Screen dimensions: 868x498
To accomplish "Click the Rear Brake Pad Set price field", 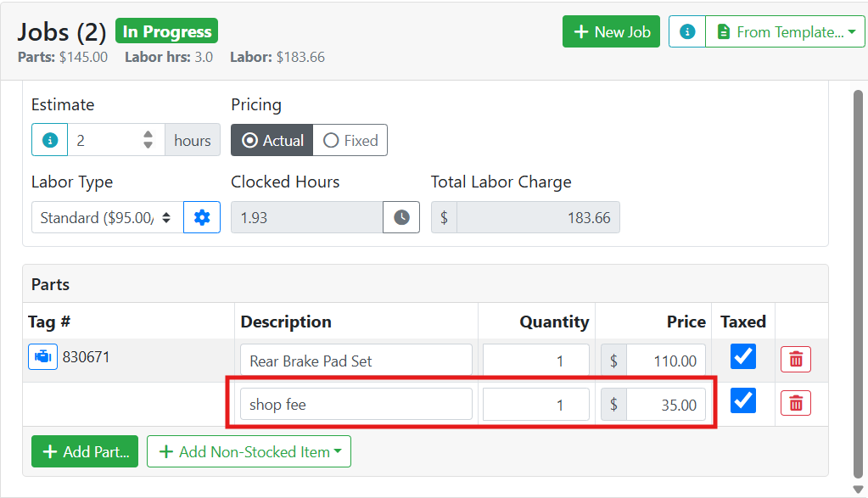I will tap(666, 361).
